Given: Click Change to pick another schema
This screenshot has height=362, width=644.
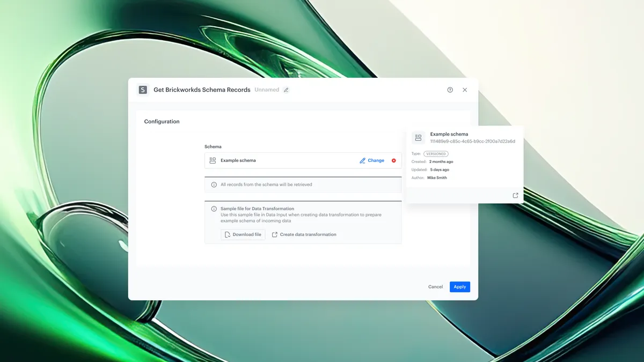Looking at the screenshot, I should [x=372, y=160].
